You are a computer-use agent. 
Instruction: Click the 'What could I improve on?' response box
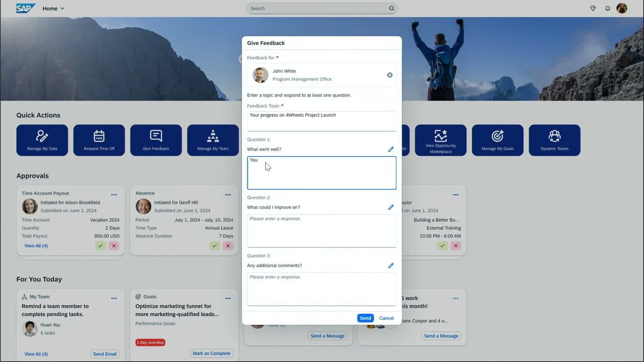(x=321, y=231)
